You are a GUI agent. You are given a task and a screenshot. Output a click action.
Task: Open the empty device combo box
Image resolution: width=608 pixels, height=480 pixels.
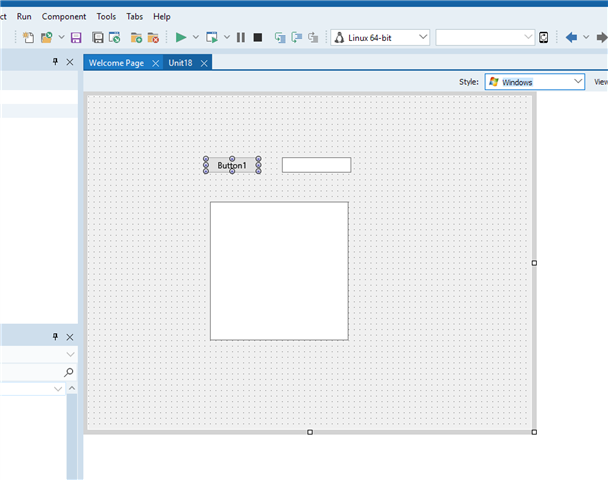pos(485,38)
